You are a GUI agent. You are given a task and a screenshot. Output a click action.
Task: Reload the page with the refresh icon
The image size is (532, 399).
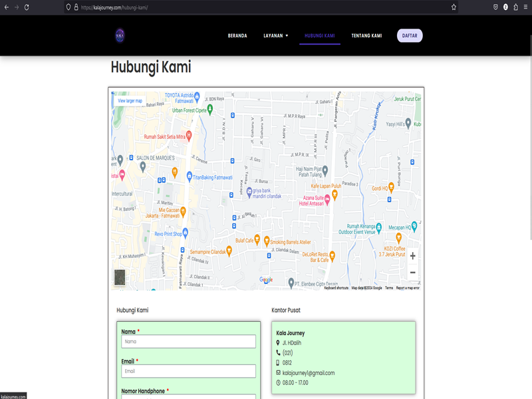tap(27, 7)
